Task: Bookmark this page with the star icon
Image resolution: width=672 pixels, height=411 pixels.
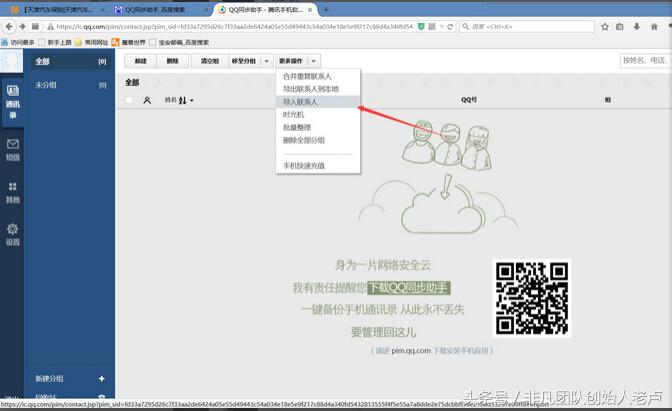Action: tap(605, 27)
